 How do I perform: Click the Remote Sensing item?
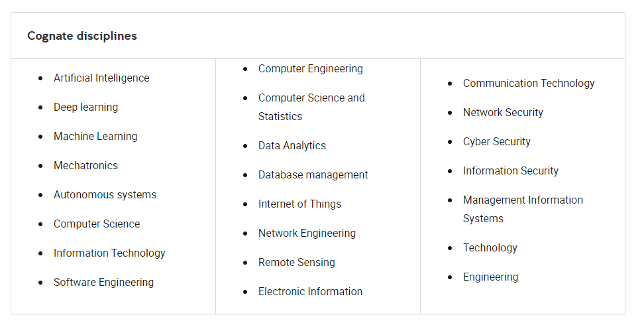[297, 263]
